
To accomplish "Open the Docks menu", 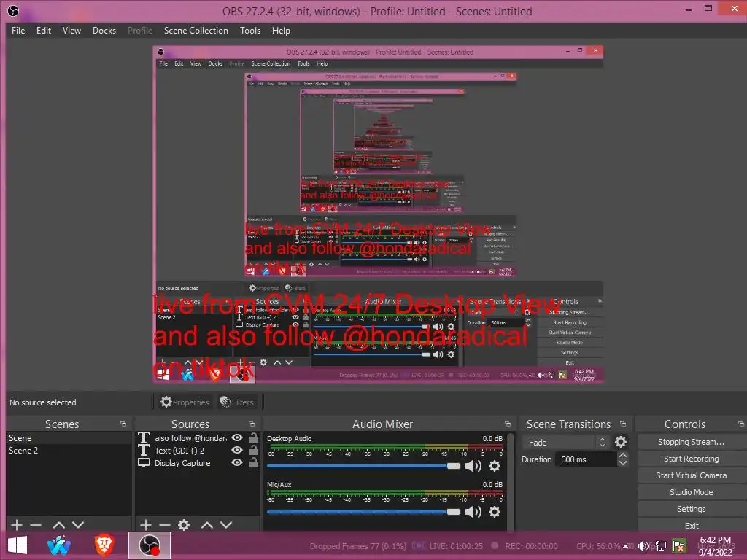I will (104, 31).
